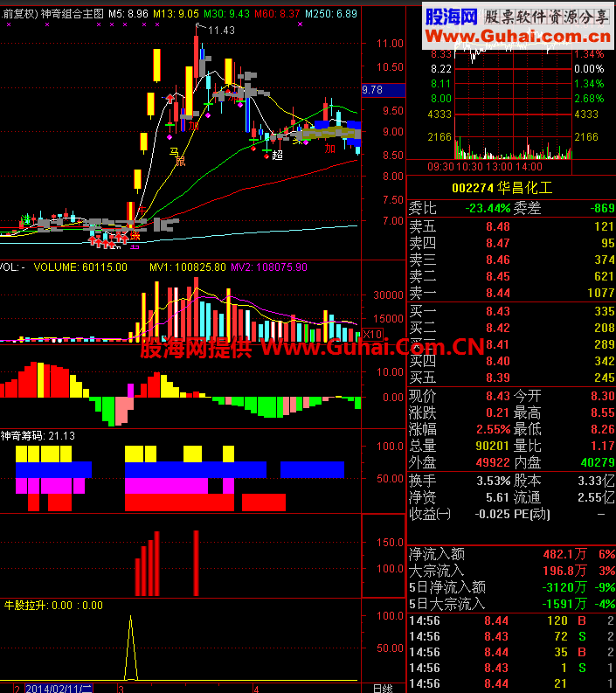616x693 pixels.
Task: Click the 现价 value 8.43
Action: (x=498, y=396)
